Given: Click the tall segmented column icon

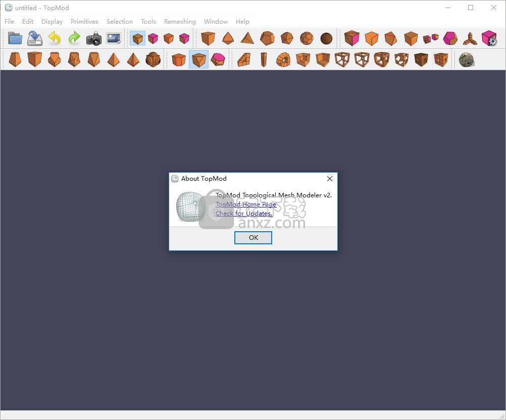Looking at the screenshot, I should tap(264, 60).
